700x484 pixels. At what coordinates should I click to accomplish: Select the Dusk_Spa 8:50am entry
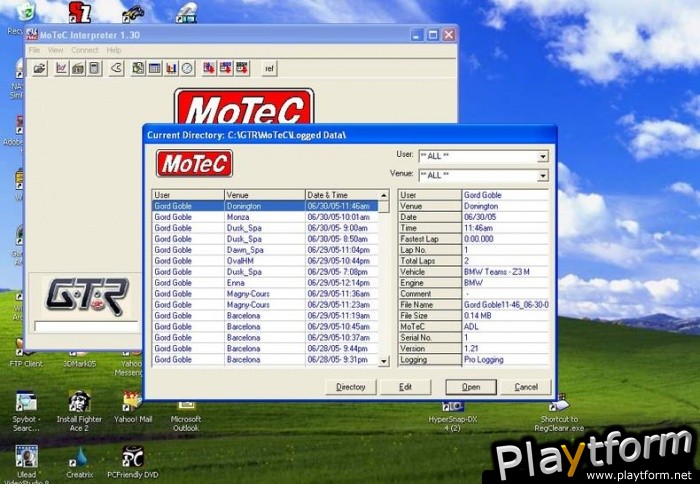pos(265,239)
